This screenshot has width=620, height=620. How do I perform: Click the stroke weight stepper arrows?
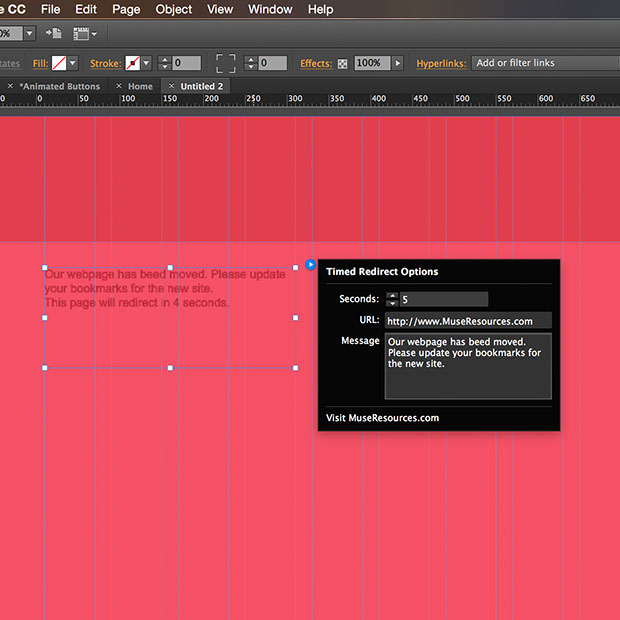(x=164, y=63)
